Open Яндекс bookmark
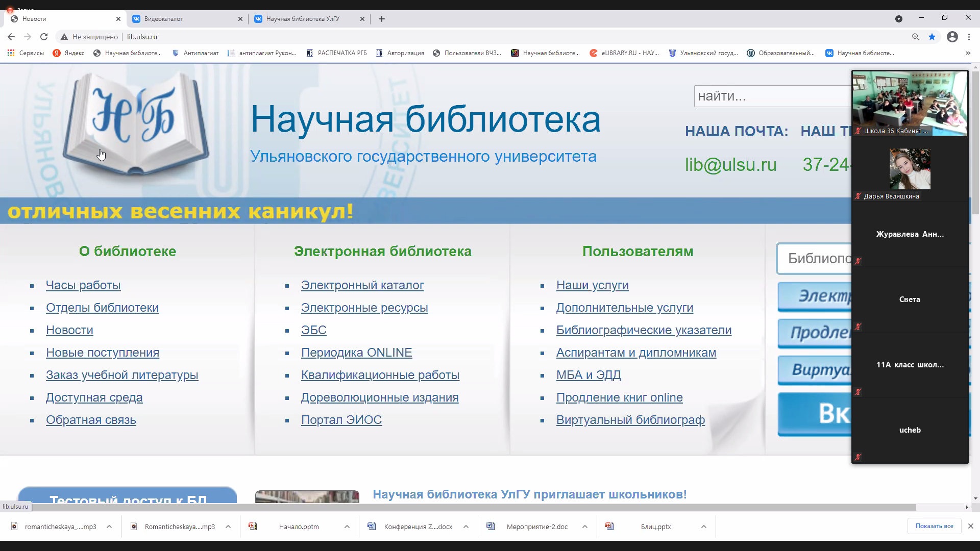Screen dimensions: 980x551 [69, 53]
